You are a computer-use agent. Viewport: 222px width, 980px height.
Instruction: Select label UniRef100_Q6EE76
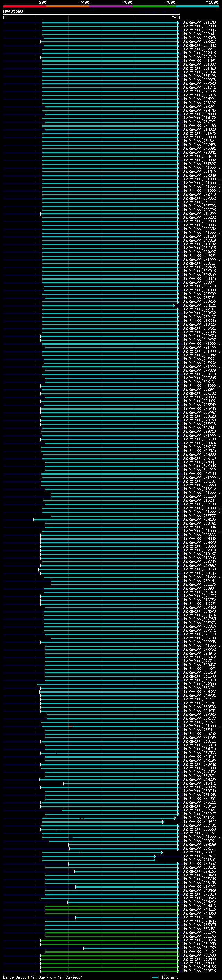click(199, 584)
